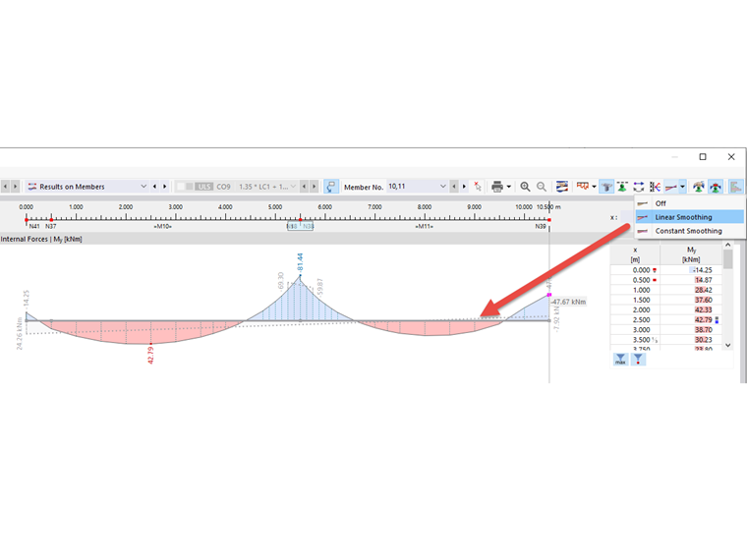The width and height of the screenshot is (747, 560).
Task: Select table cell value 38.70
Action: click(x=691, y=329)
